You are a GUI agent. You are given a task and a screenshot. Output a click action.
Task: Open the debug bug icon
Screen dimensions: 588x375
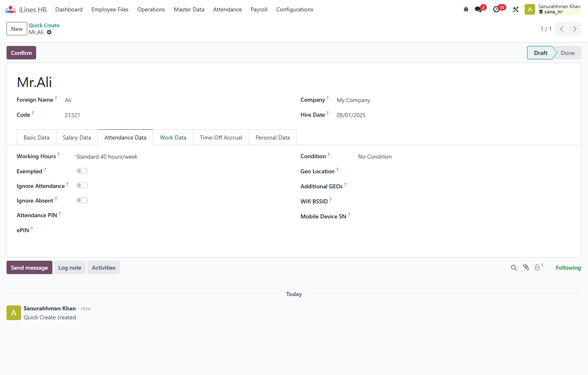[x=466, y=9]
